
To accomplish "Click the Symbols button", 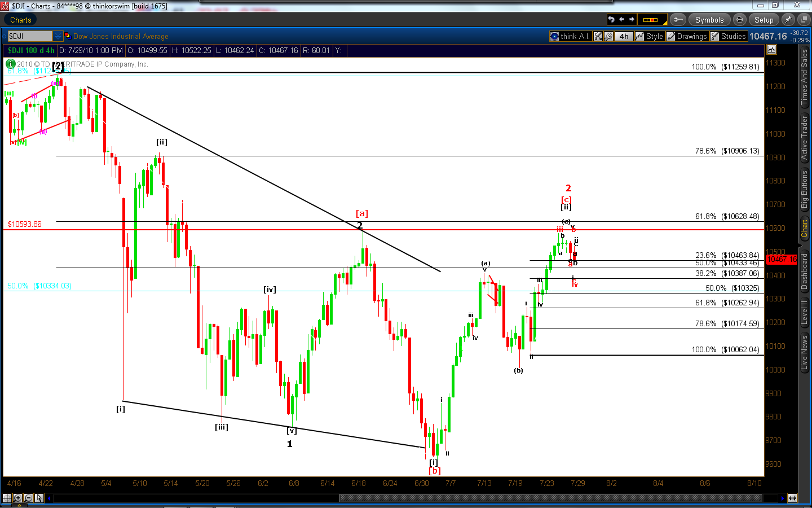I will [709, 20].
